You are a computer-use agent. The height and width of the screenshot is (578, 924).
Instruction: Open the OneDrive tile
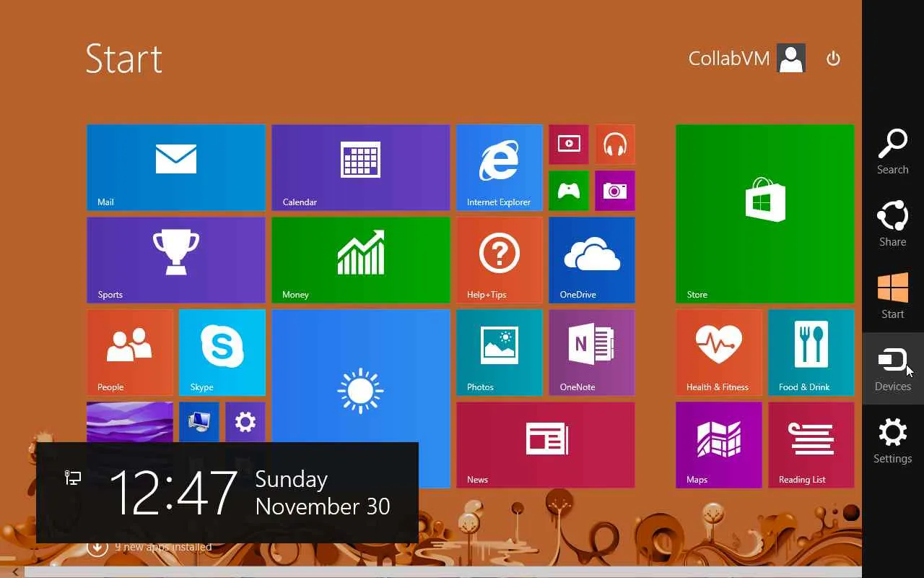click(x=592, y=260)
